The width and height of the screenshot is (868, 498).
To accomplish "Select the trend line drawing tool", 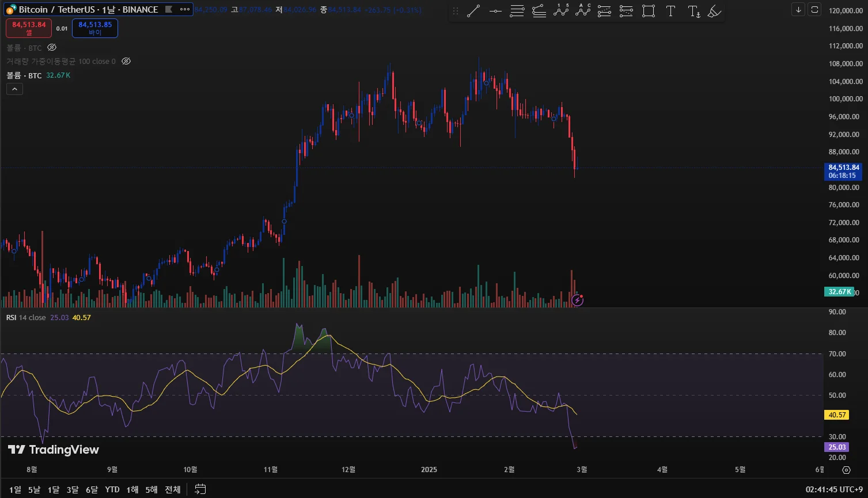I will tap(473, 11).
